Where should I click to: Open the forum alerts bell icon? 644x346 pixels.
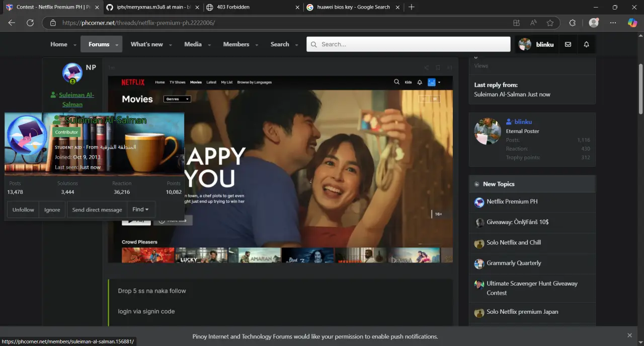586,44
